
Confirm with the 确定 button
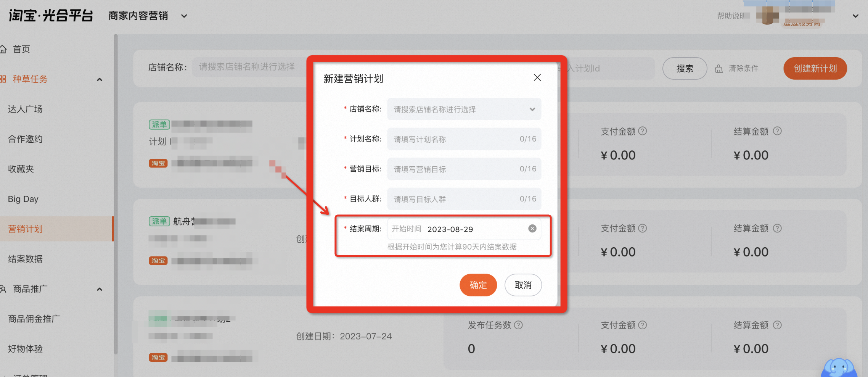point(478,285)
